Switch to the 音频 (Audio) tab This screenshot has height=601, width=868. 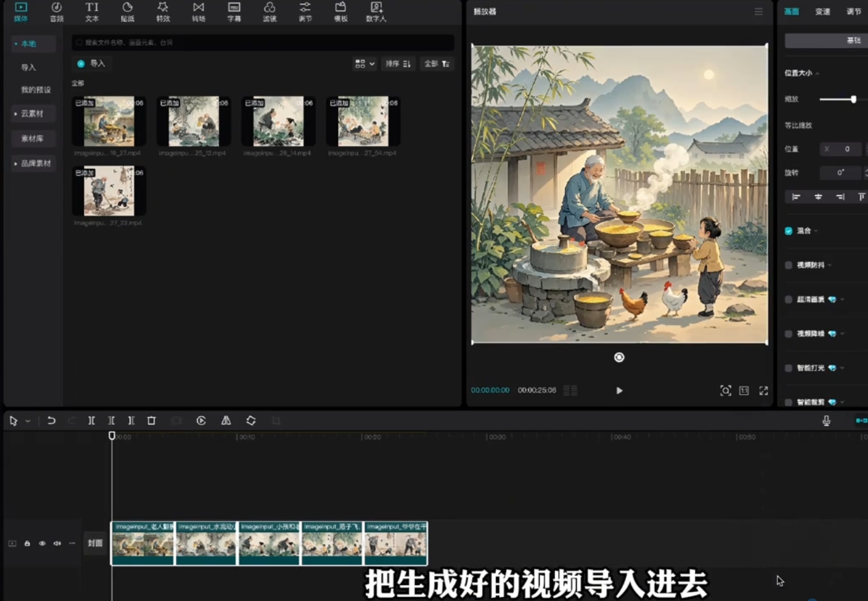[56, 12]
